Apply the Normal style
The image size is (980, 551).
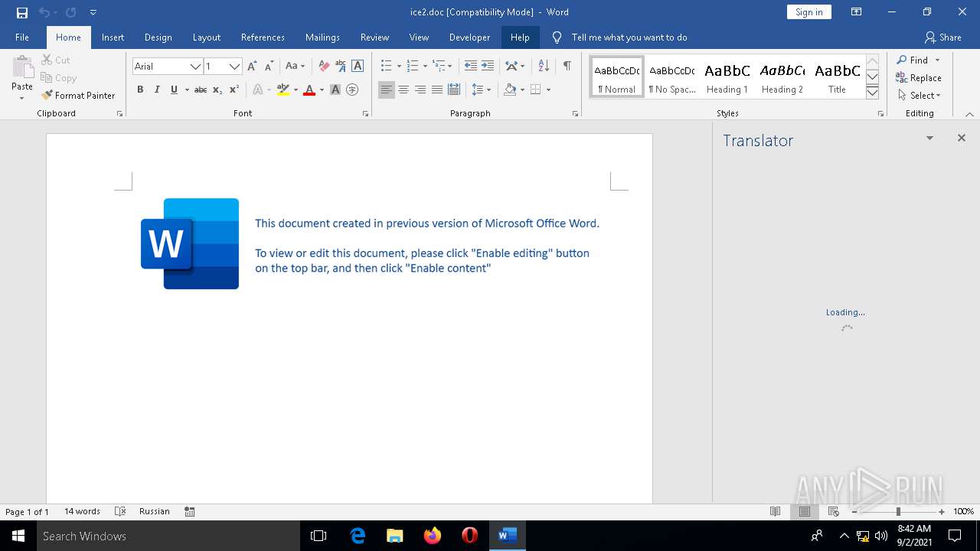point(617,77)
